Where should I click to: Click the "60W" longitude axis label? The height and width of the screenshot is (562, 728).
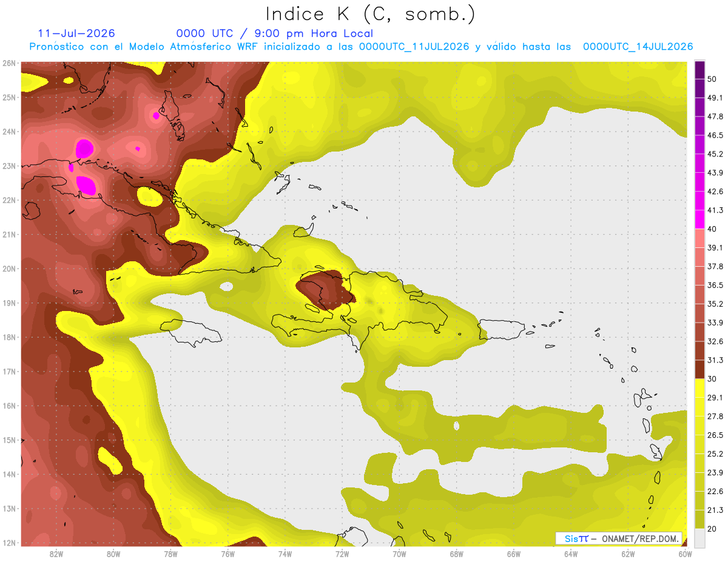pos(686,554)
